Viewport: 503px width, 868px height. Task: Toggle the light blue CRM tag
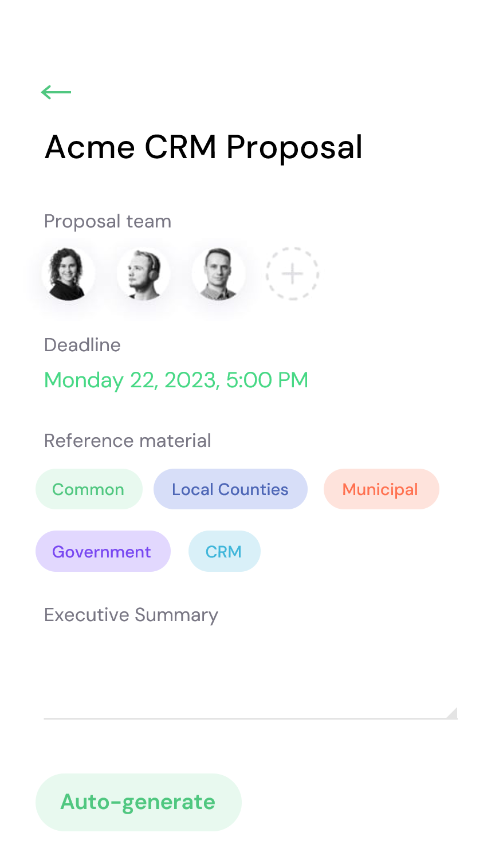point(224,552)
